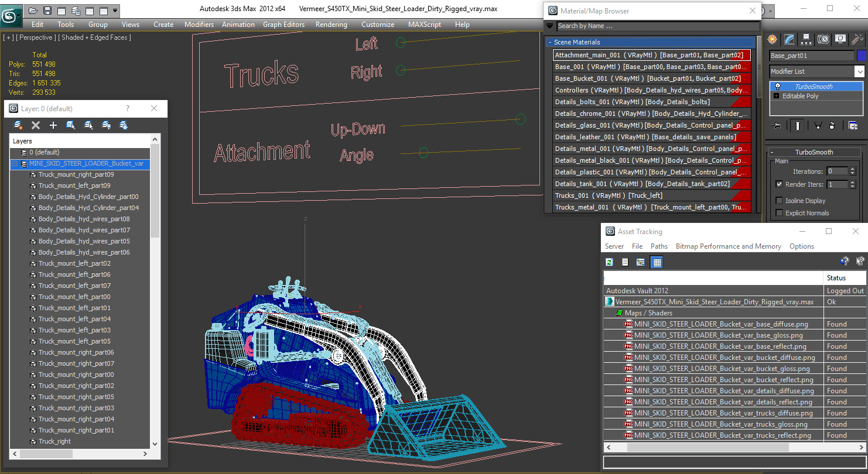Click the Open File folder icon
The image size is (868, 474).
point(33,11)
